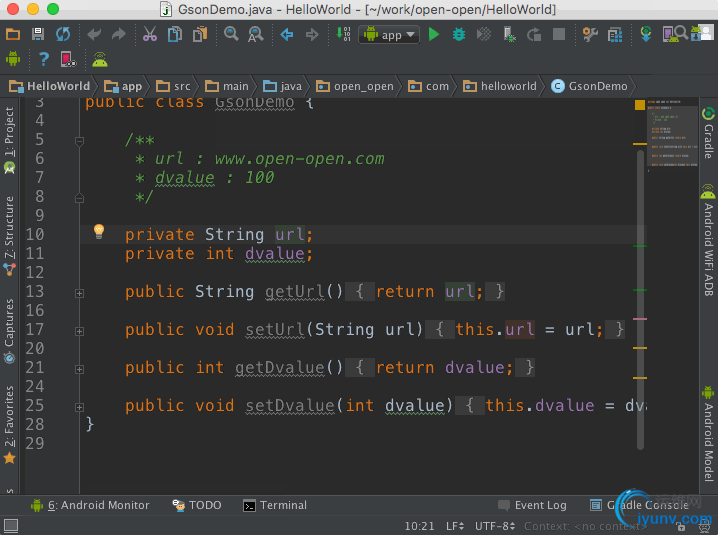Debug app with bug icon

click(459, 34)
